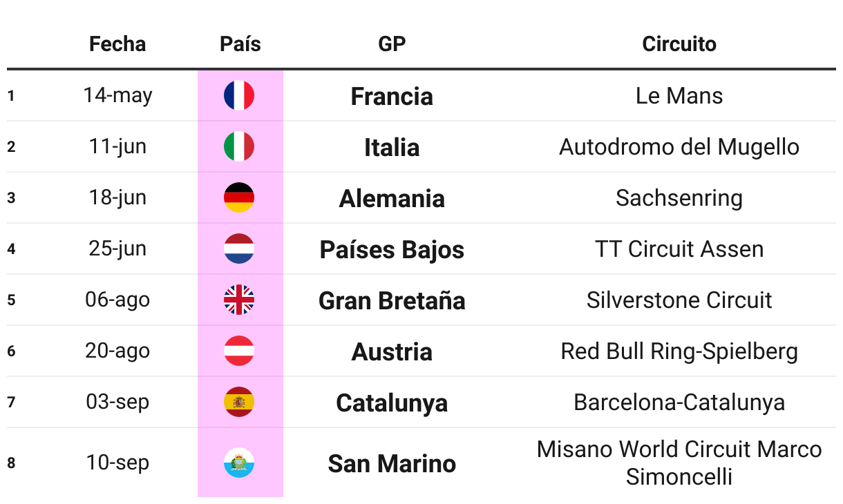
Task: Click the Austria flag icon
Action: pos(239,351)
